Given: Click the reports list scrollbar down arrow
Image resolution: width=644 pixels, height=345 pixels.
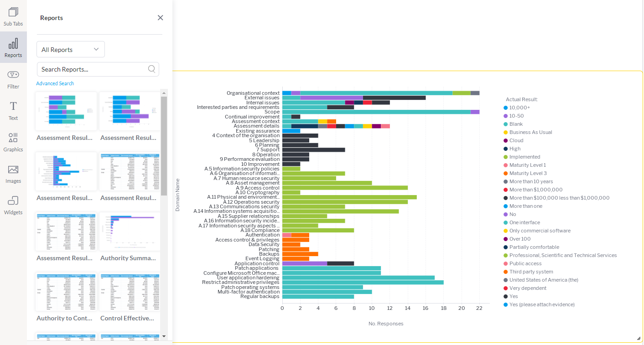Looking at the screenshot, I should tap(164, 336).
